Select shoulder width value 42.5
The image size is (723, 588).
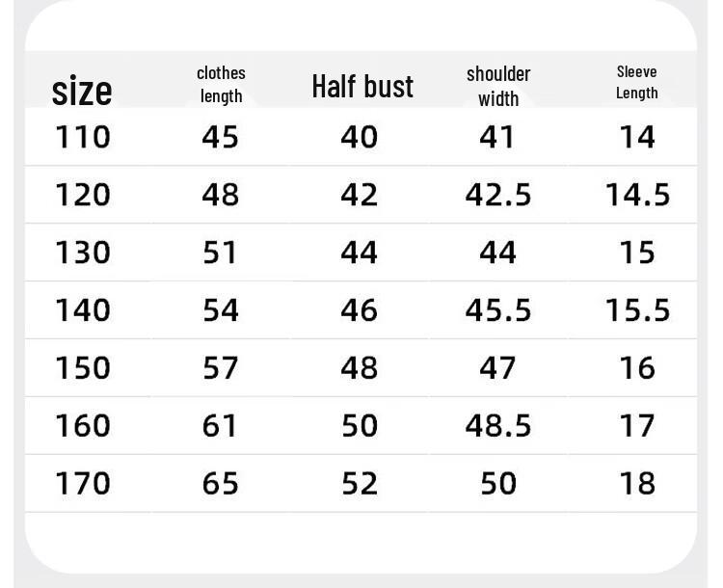tap(498, 195)
